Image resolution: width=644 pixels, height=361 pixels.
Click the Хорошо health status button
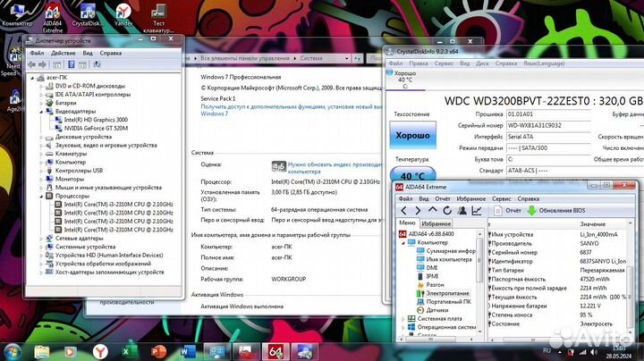(412, 135)
